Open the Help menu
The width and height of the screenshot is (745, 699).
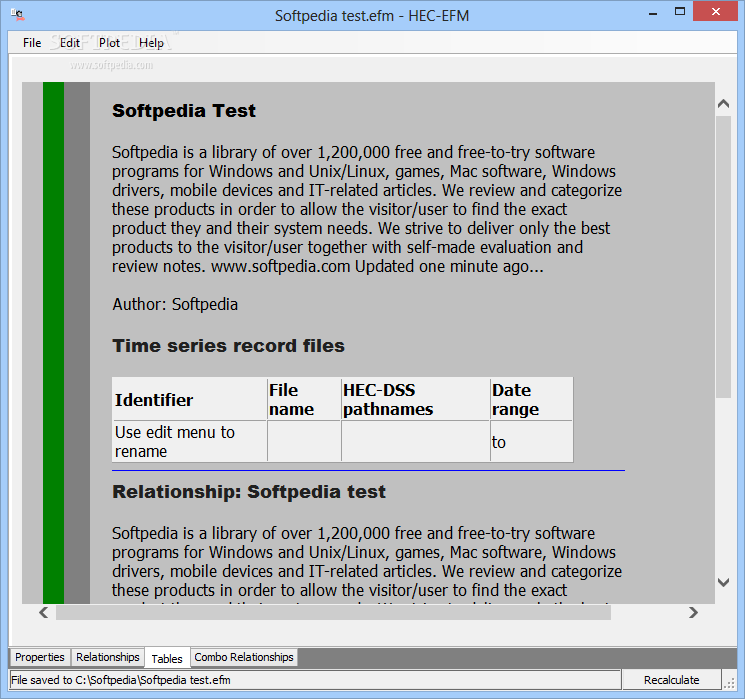151,43
